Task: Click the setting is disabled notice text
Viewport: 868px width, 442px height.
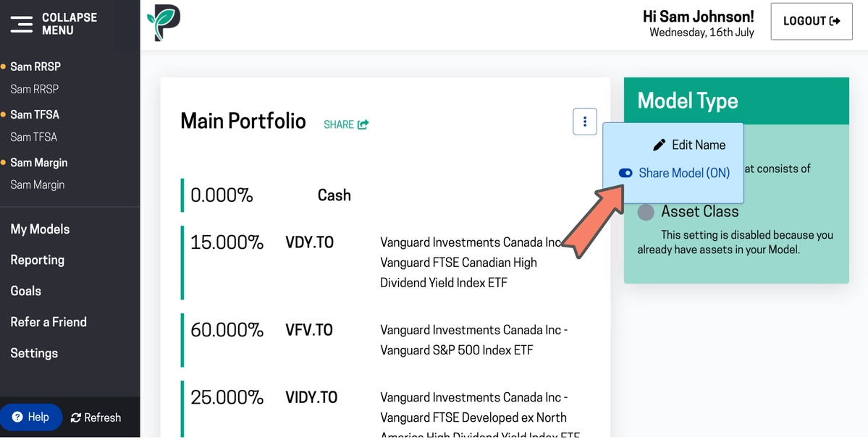Action: click(x=735, y=242)
